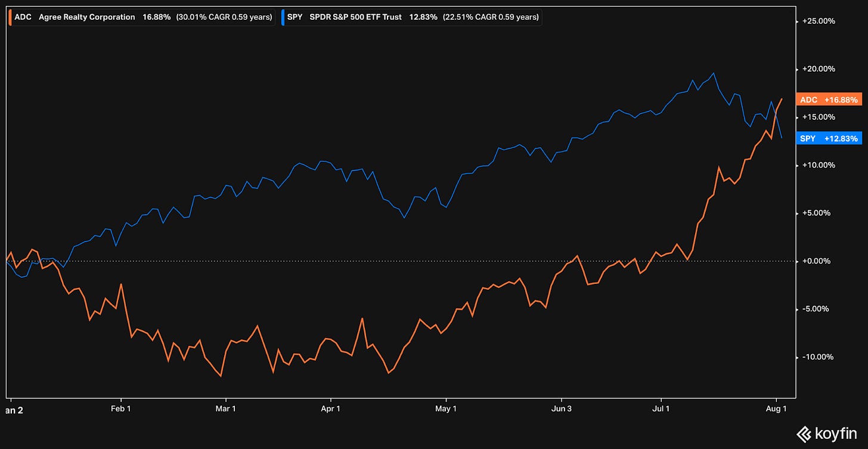Select the orange ADC +16.88% price tag

(x=829, y=100)
